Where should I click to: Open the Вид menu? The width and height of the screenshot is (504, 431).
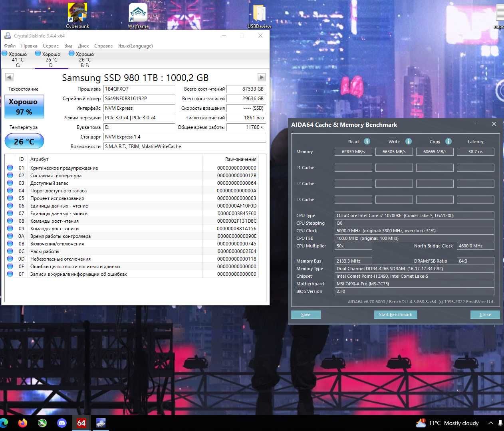click(x=68, y=46)
